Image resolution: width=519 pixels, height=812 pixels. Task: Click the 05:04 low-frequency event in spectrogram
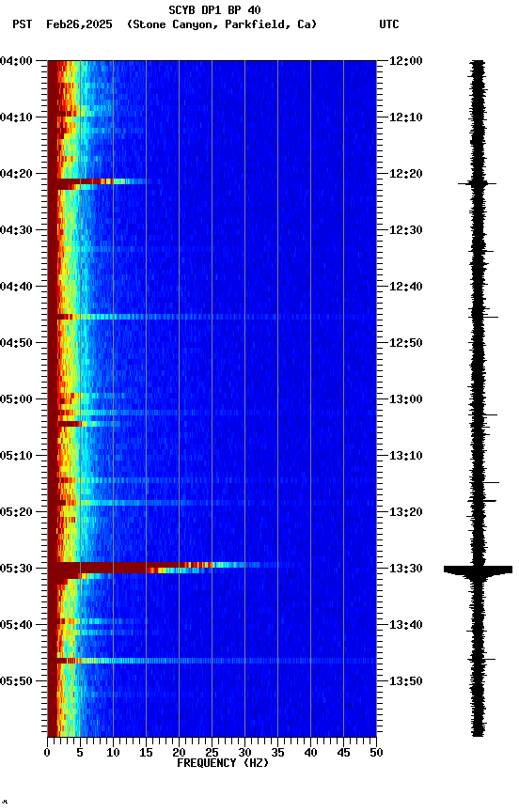coord(88,424)
